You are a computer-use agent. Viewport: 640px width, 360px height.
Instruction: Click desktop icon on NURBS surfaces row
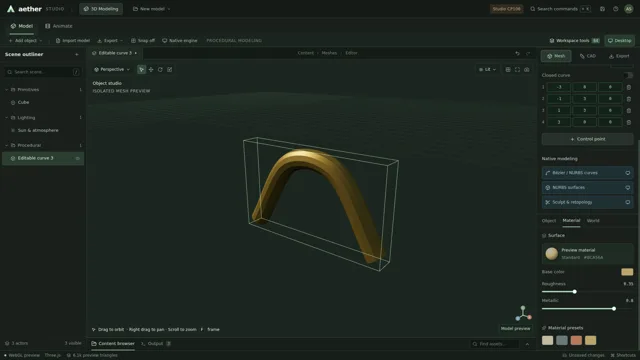[628, 188]
